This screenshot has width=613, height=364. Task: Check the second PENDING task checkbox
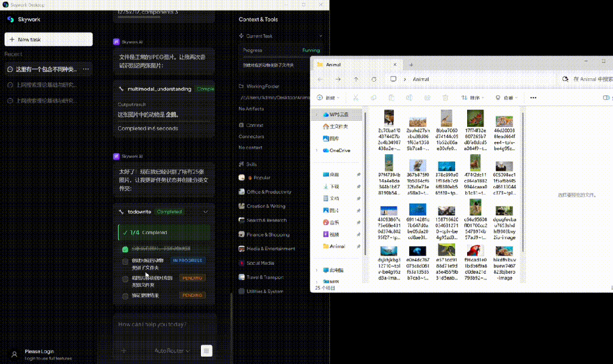[x=126, y=295]
